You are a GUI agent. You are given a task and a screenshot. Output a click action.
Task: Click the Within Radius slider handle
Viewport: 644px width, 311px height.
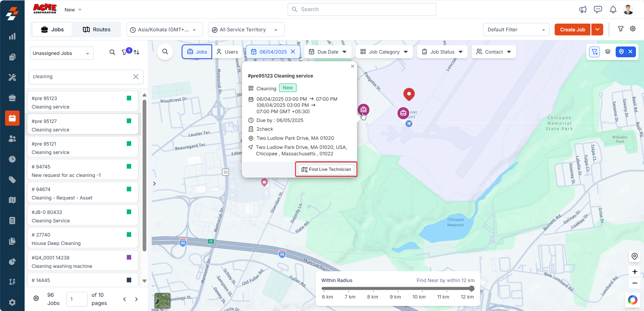pyautogui.click(x=472, y=288)
